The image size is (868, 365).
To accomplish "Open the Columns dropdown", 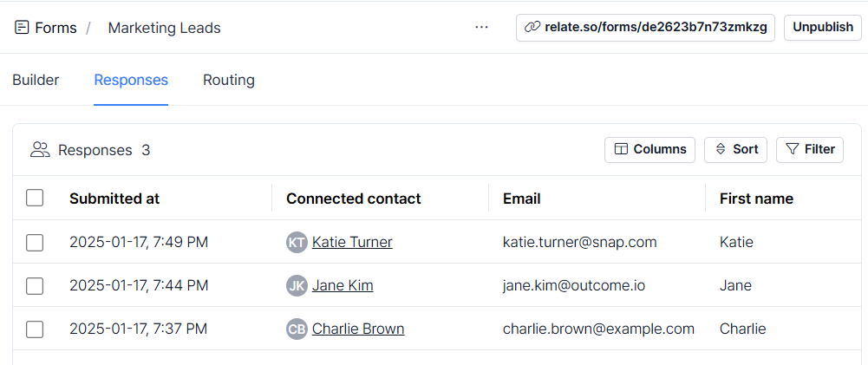I will (649, 149).
